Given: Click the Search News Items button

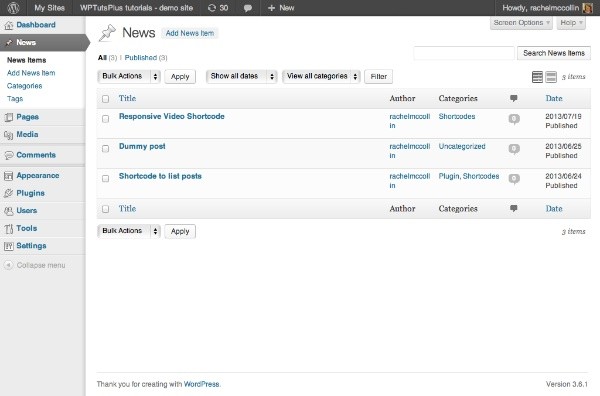Looking at the screenshot, I should [554, 53].
